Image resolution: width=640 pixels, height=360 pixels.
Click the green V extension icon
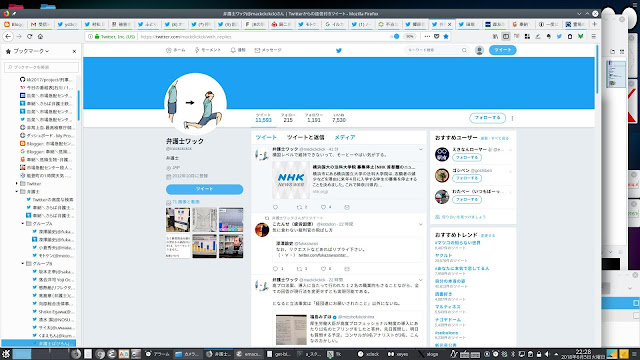tap(580, 36)
